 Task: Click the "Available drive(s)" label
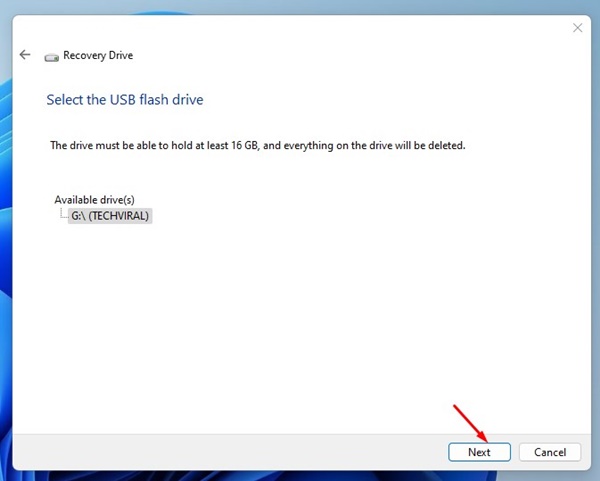point(97,200)
